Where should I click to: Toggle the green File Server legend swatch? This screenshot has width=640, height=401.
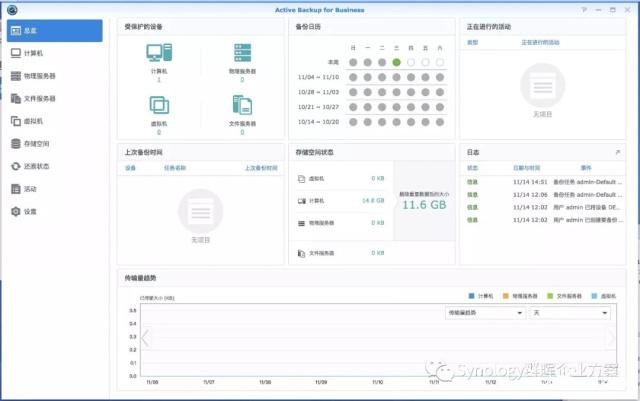[550, 296]
